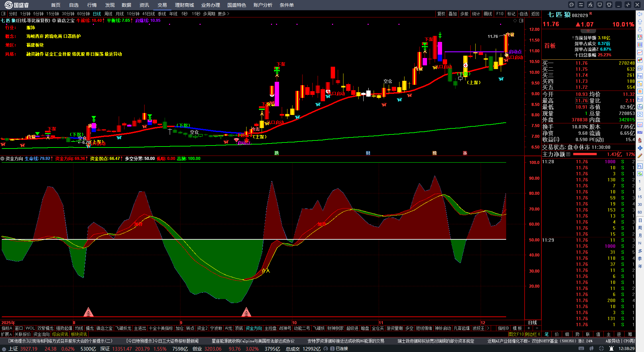Collapse the quote panel with the chevron

588,31
